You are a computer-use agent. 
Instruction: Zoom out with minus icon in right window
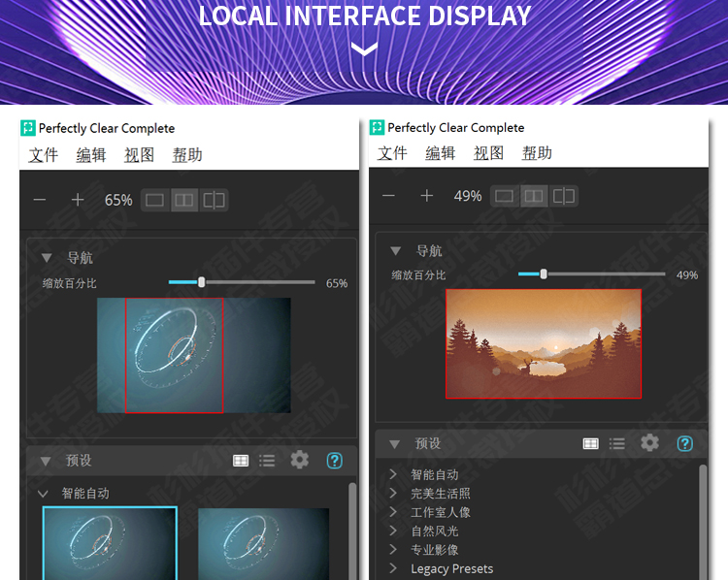click(x=388, y=196)
